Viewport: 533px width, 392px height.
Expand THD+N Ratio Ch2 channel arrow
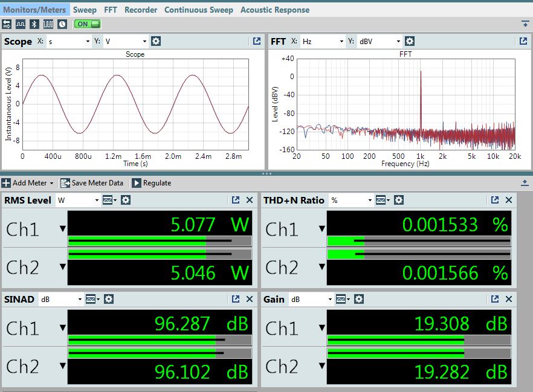click(x=322, y=267)
